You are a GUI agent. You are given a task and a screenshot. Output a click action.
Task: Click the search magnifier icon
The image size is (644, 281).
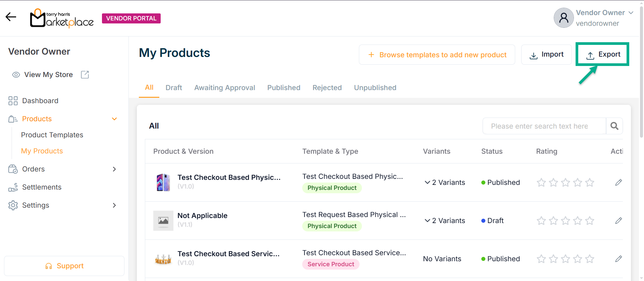614,126
